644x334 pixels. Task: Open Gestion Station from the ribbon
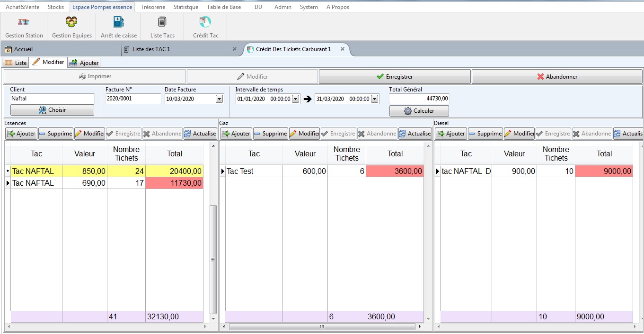pyautogui.click(x=24, y=27)
